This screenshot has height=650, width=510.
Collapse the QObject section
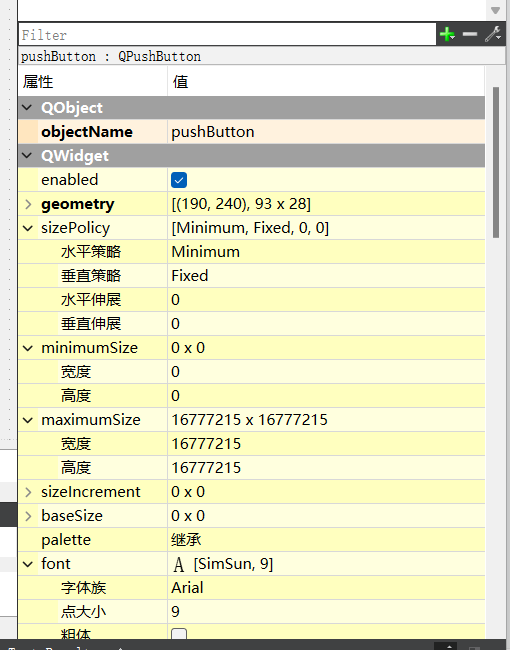click(27, 108)
